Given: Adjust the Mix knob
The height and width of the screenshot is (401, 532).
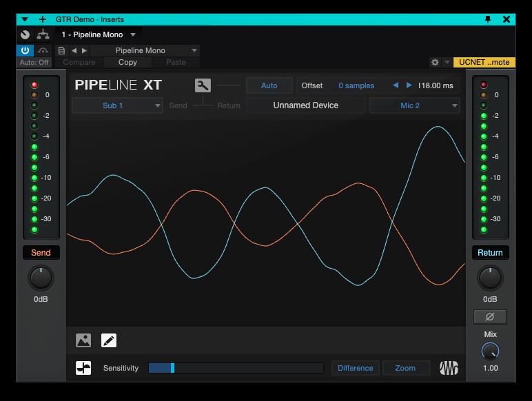Looking at the screenshot, I should (490, 351).
